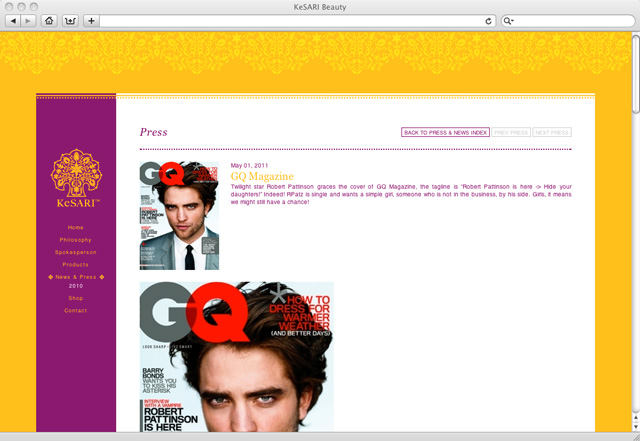This screenshot has height=441, width=640.
Task: Click the KeSARI Beauty window title
Action: click(x=320, y=7)
